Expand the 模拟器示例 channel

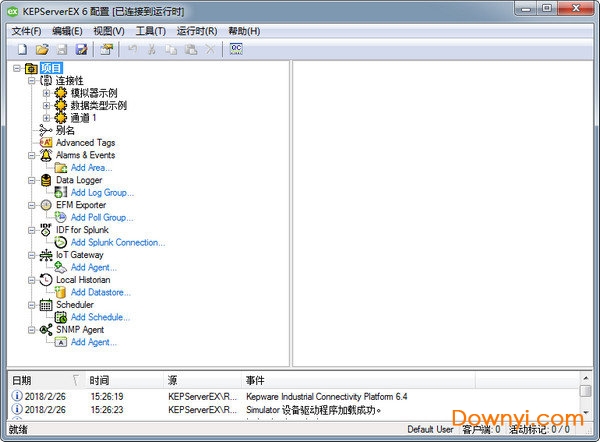click(x=46, y=93)
